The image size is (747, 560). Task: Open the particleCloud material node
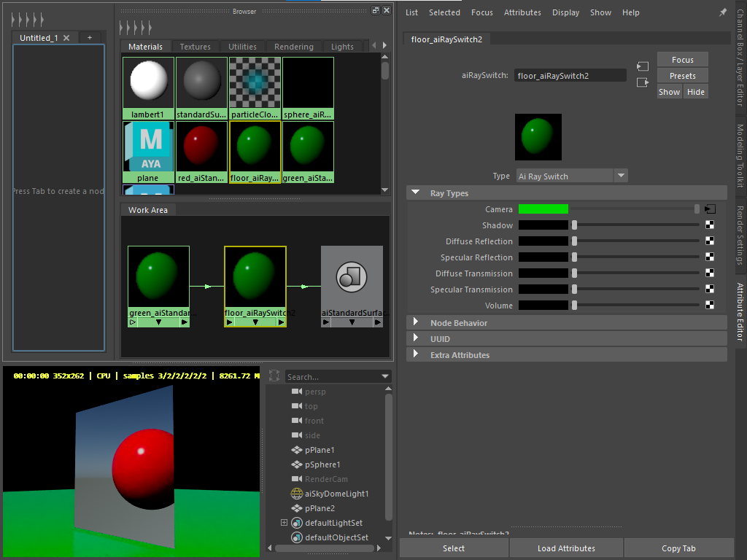[255, 82]
